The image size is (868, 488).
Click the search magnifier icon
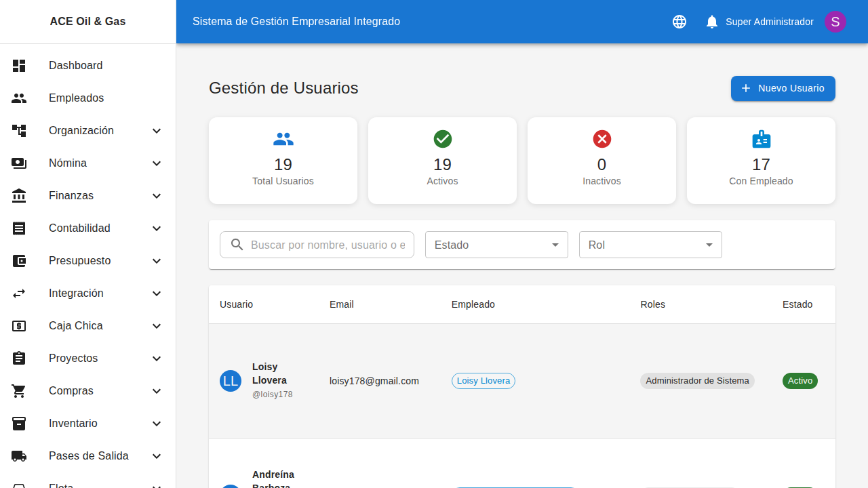237,245
